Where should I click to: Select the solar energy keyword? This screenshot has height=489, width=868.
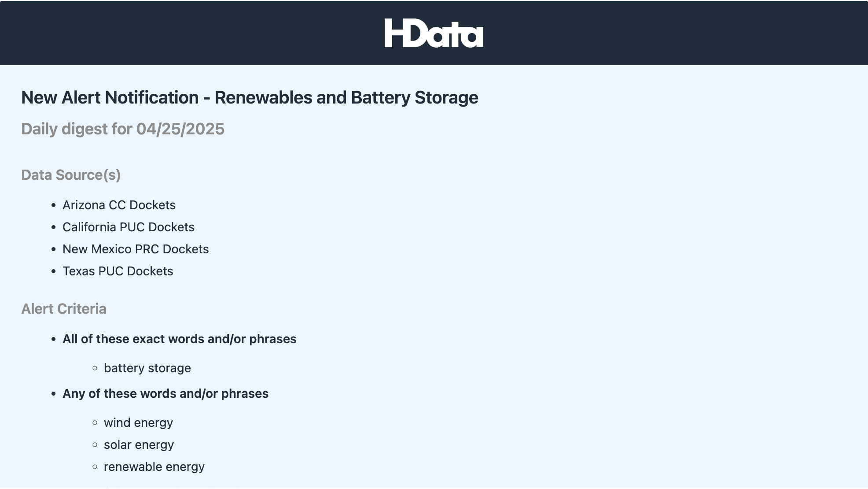tap(139, 445)
